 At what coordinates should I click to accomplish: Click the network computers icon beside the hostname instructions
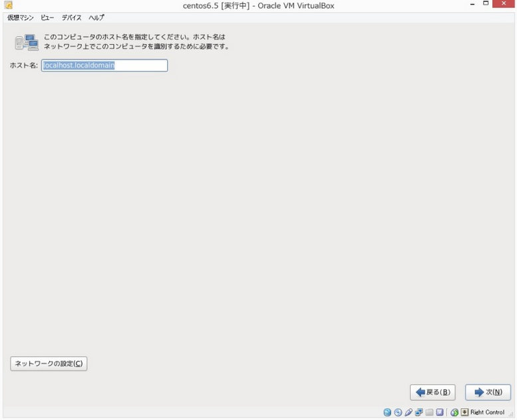point(27,42)
